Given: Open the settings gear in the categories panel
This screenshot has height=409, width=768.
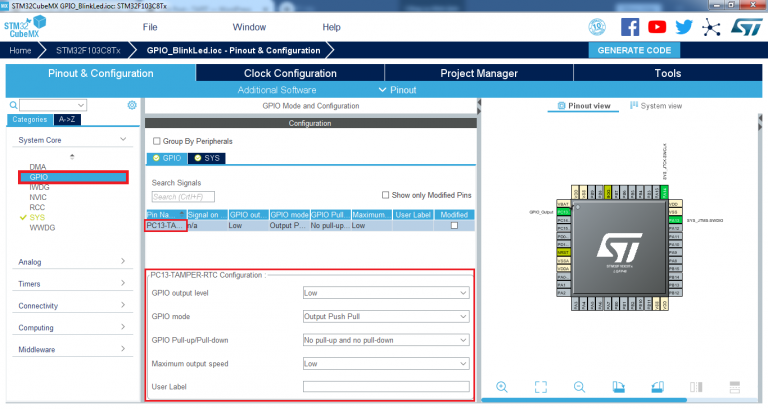Looking at the screenshot, I should click(x=132, y=105).
